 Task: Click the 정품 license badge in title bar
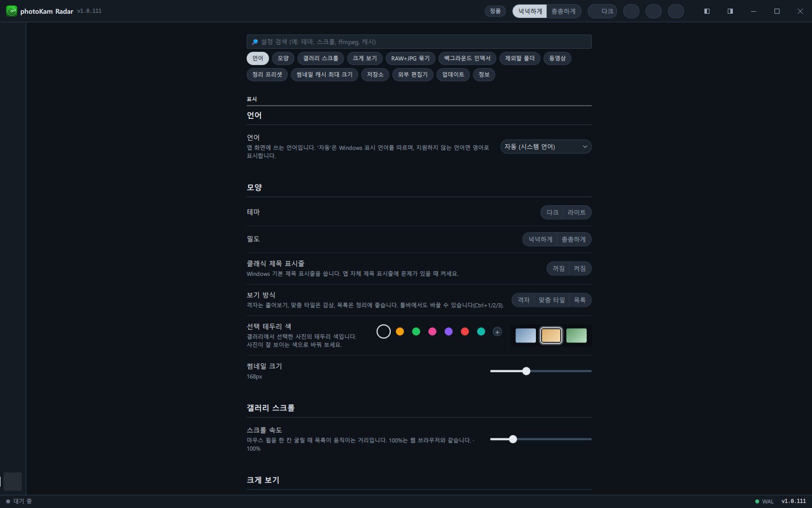point(495,11)
